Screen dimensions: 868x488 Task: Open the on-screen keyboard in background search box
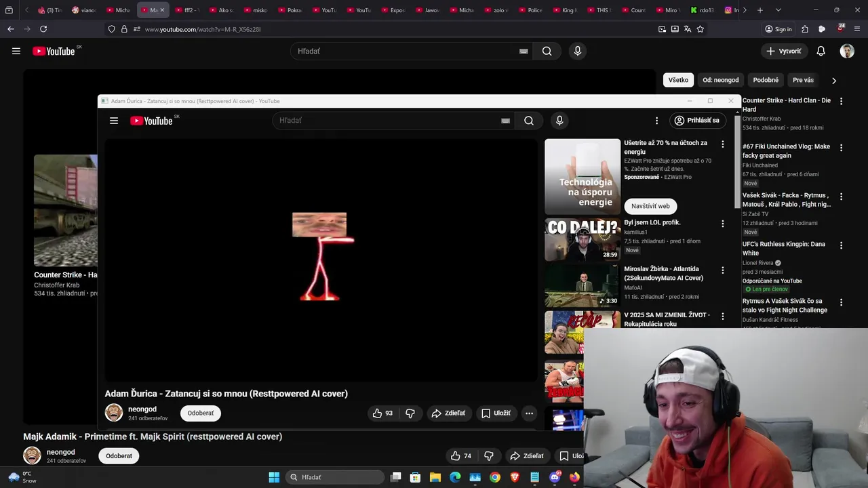pos(524,51)
